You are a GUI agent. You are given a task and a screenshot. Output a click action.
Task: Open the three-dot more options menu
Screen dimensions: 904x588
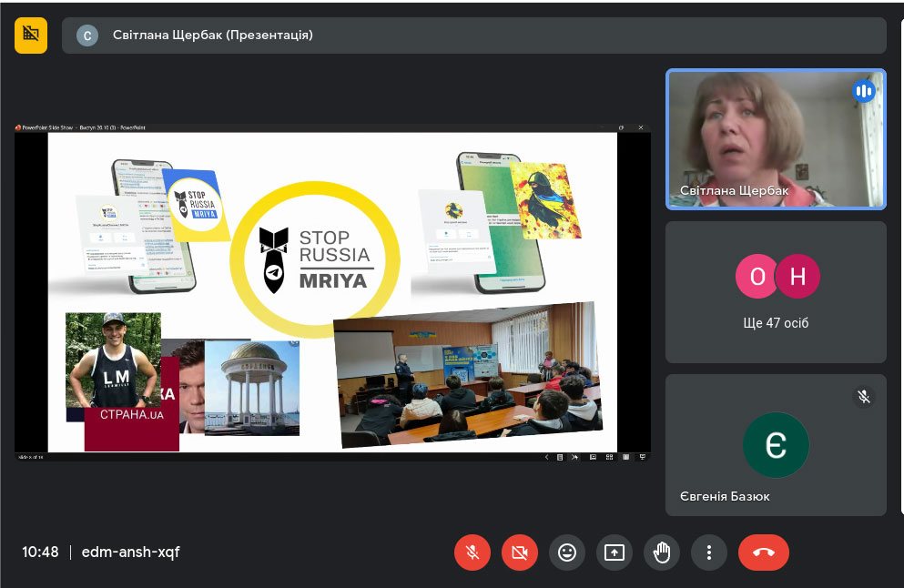pos(708,553)
